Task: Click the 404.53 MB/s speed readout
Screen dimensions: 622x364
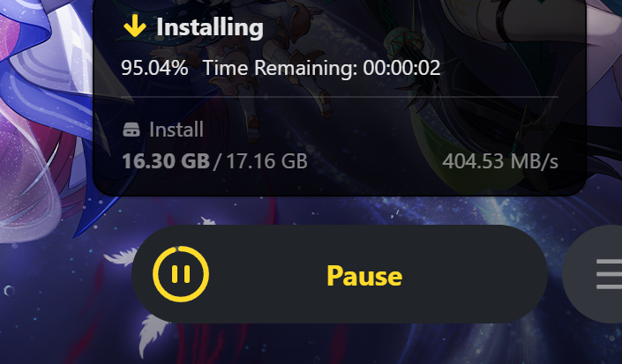Action: 500,161
